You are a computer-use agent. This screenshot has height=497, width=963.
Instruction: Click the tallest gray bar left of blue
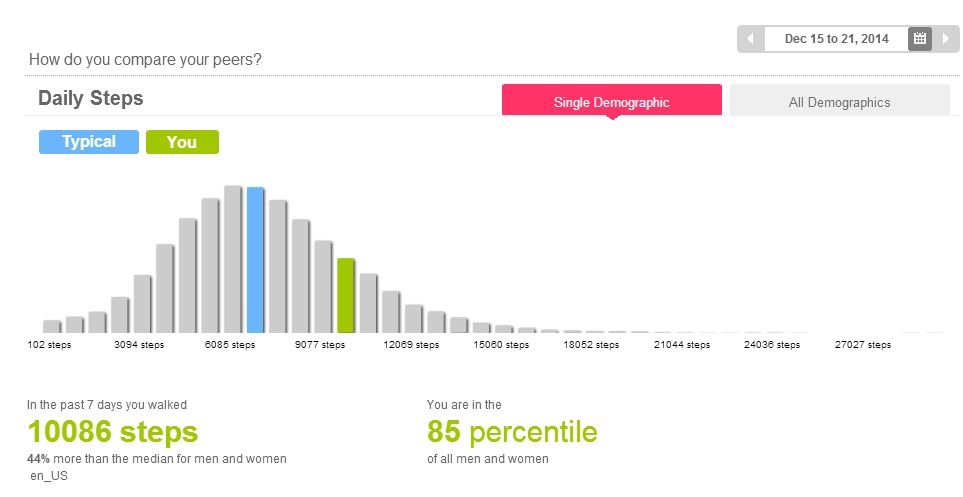click(x=233, y=258)
